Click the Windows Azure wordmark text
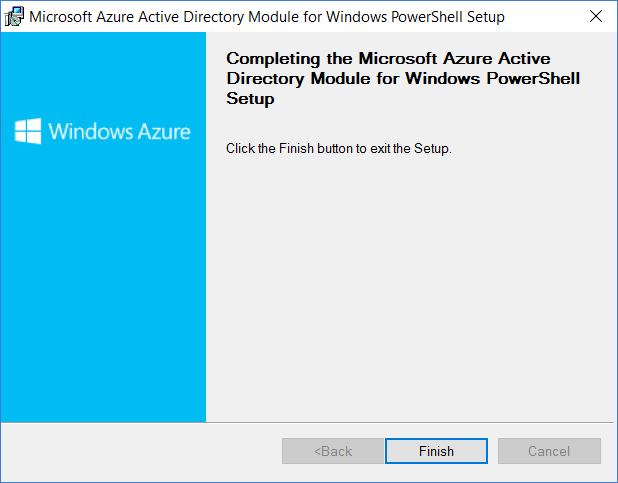 (119, 131)
